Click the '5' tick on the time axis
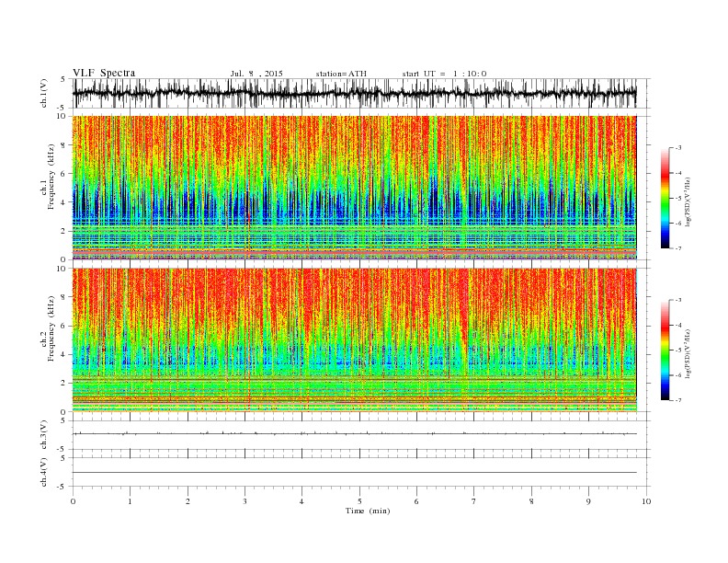The image size is (728, 563). [x=359, y=501]
